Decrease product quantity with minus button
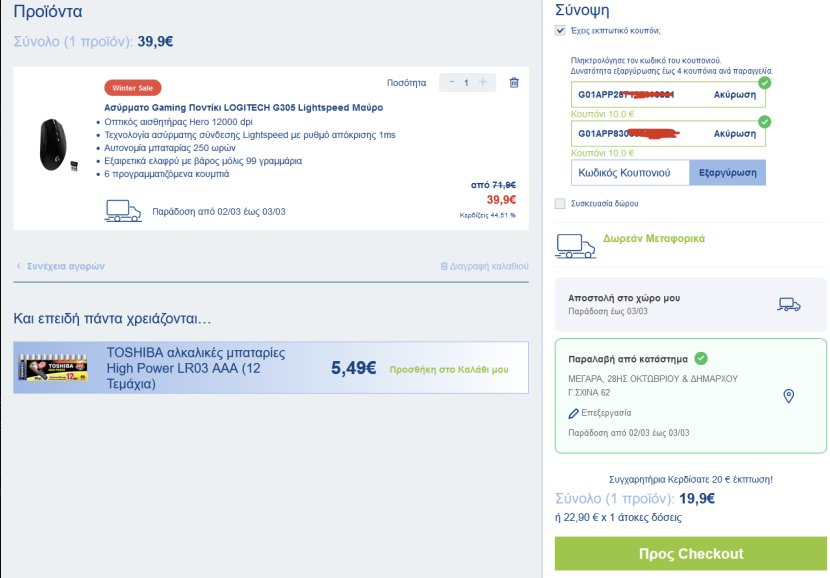Viewport: 830px width, 578px height. click(452, 82)
